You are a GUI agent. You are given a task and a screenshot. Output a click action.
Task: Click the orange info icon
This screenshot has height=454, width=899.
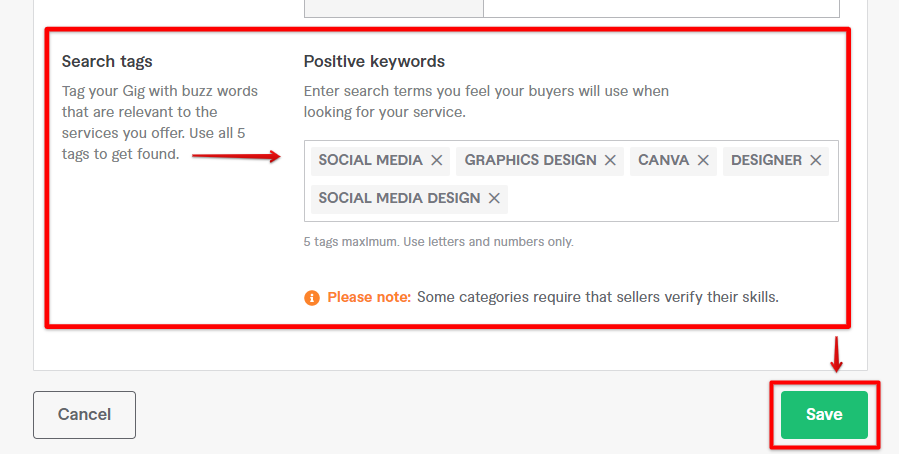point(312,297)
